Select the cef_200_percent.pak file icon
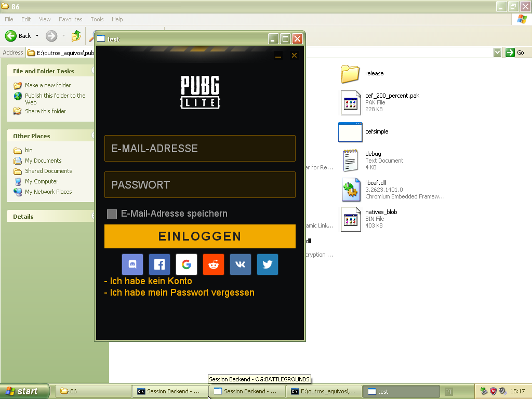 pos(351,103)
